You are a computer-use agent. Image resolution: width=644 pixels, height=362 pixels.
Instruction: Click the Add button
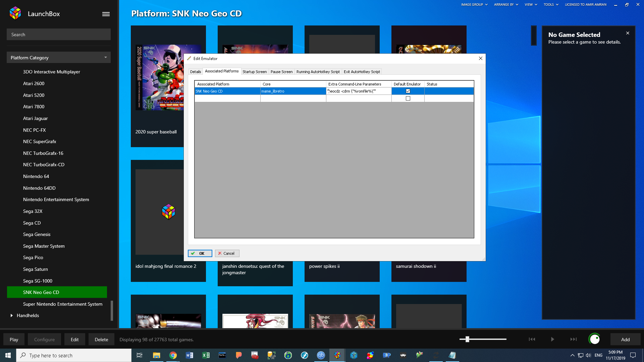pyautogui.click(x=625, y=339)
